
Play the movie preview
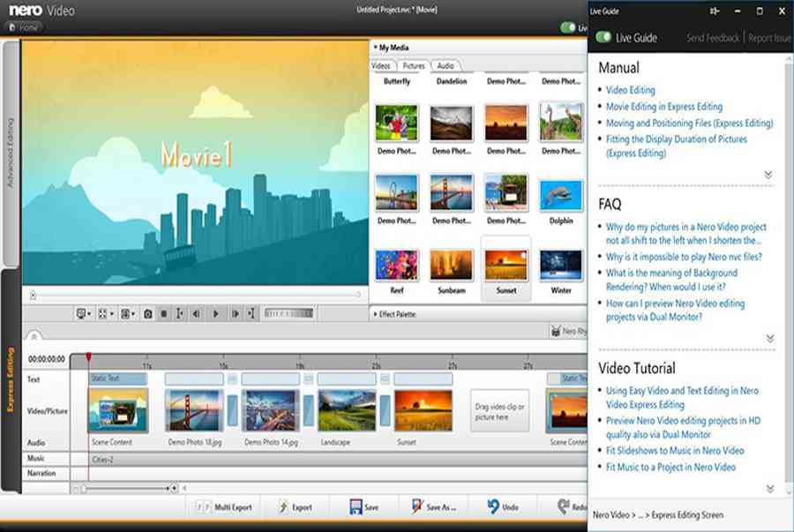[216, 314]
